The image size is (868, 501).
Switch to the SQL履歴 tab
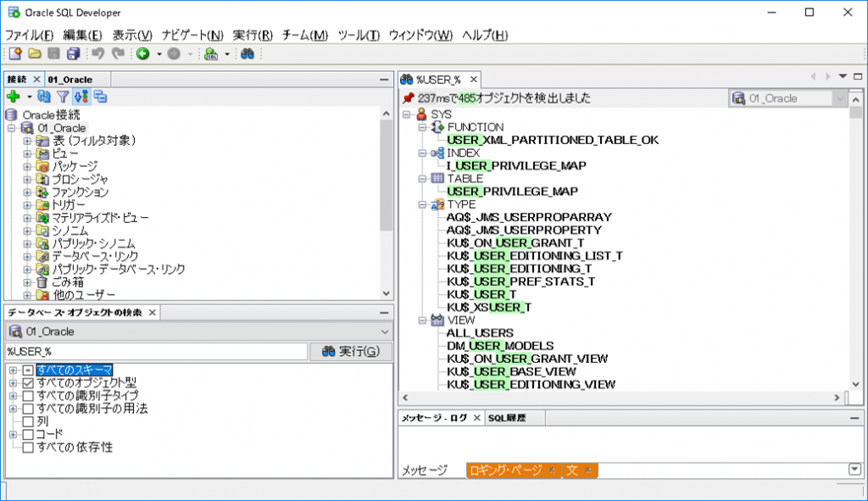(507, 418)
